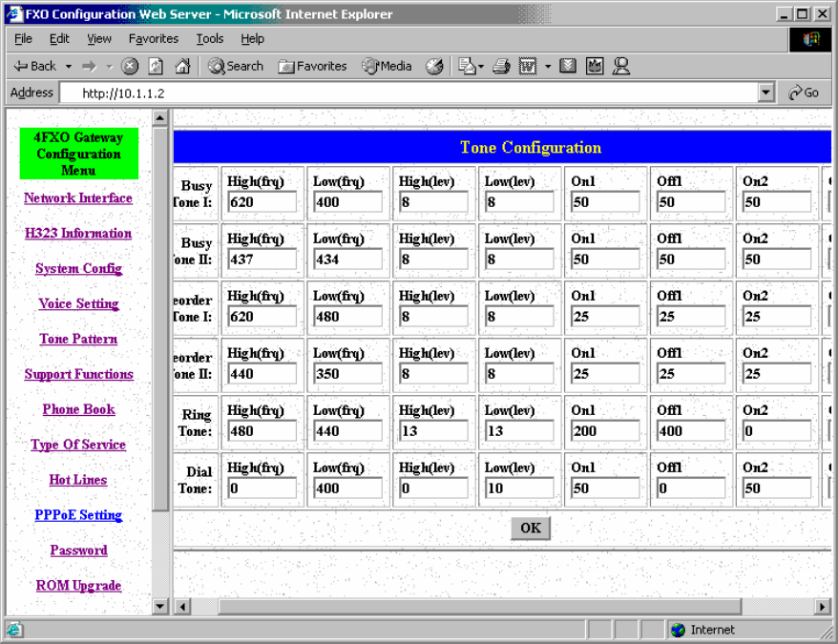Open the PPPoE Setting link
Screen dimensions: 838x644
pos(78,515)
